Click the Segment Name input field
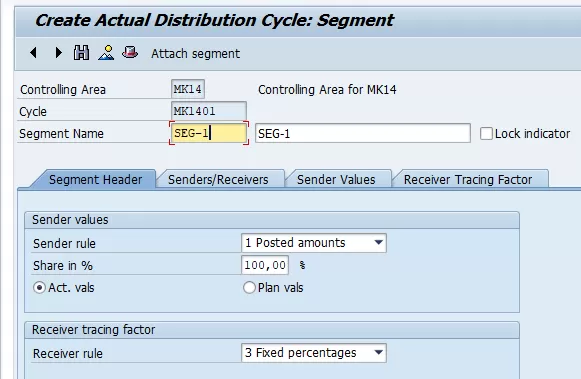581x379 pixels. click(x=209, y=133)
